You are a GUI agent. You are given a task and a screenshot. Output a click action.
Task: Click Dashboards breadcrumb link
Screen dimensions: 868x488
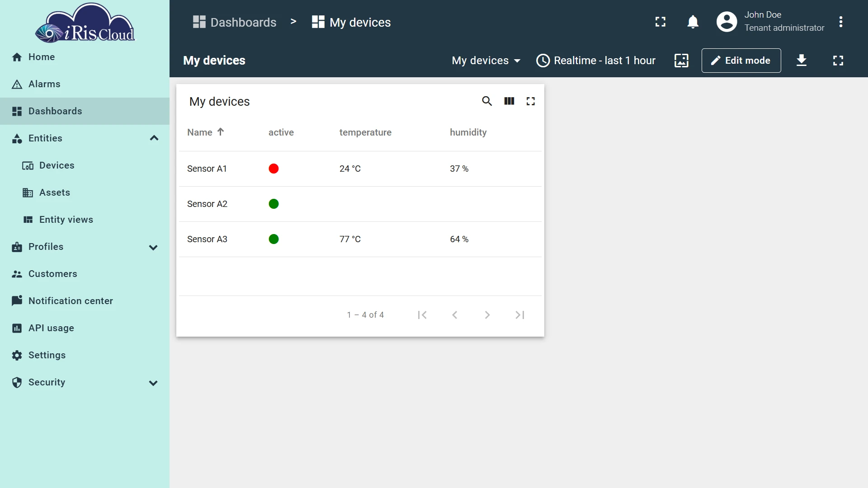tap(235, 22)
